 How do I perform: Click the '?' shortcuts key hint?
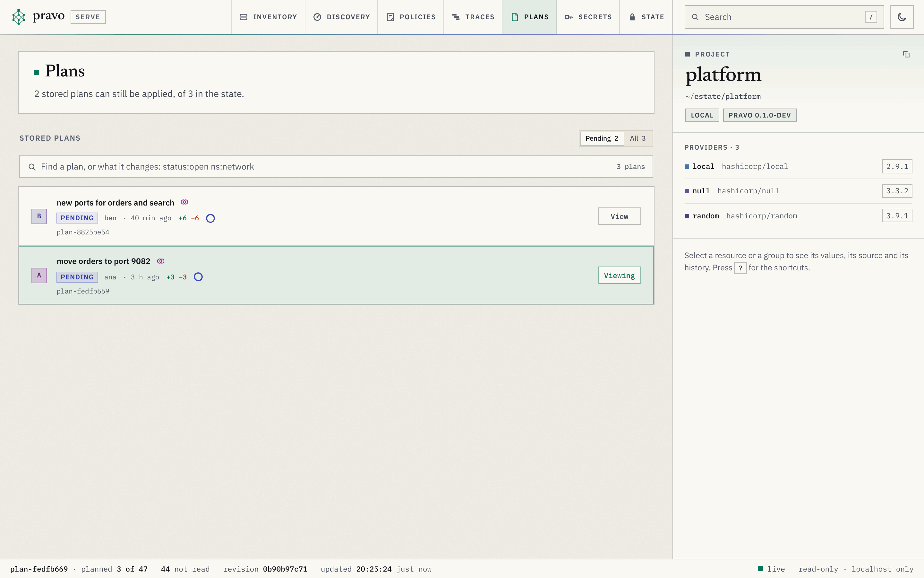[x=740, y=268]
